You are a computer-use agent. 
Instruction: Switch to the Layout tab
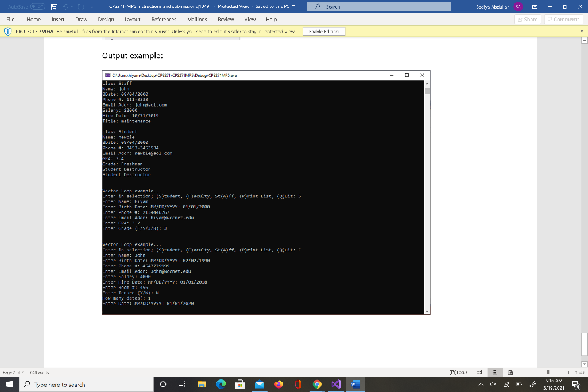tap(133, 20)
